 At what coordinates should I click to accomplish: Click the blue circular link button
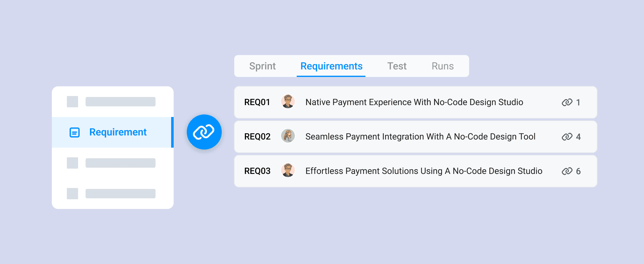pyautogui.click(x=204, y=132)
